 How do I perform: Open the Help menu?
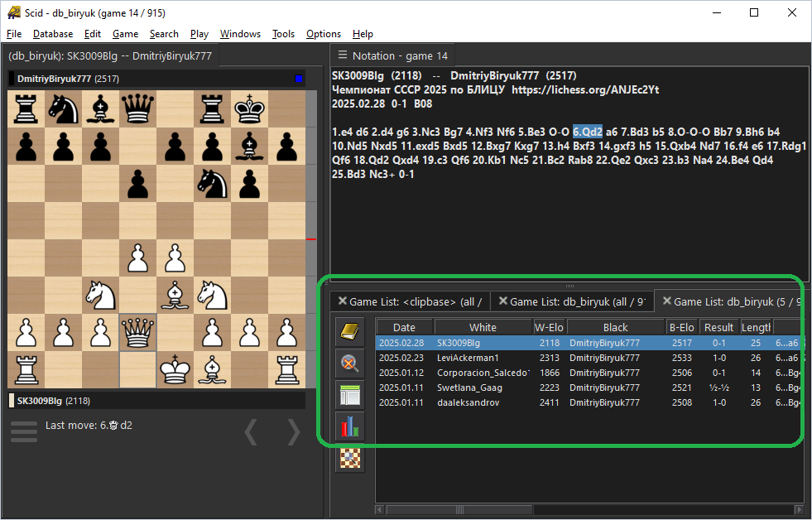point(363,34)
